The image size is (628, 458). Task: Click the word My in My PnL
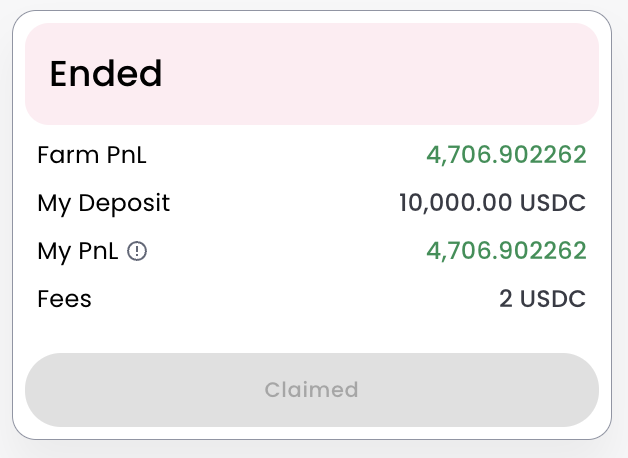pyautogui.click(x=54, y=251)
